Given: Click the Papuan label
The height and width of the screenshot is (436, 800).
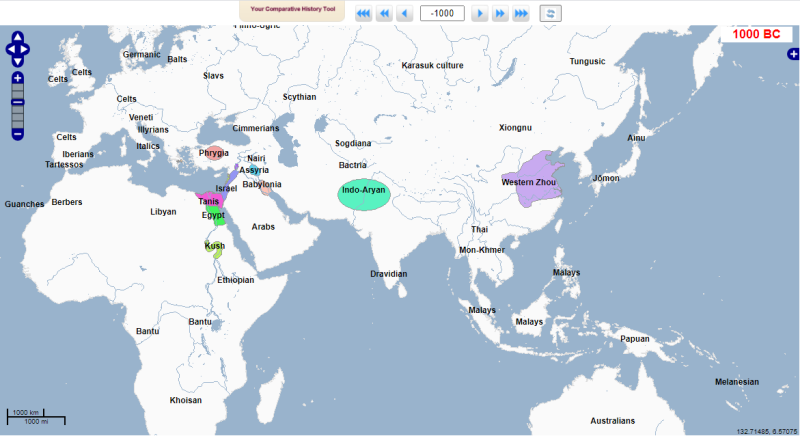Looking at the screenshot, I should [635, 339].
